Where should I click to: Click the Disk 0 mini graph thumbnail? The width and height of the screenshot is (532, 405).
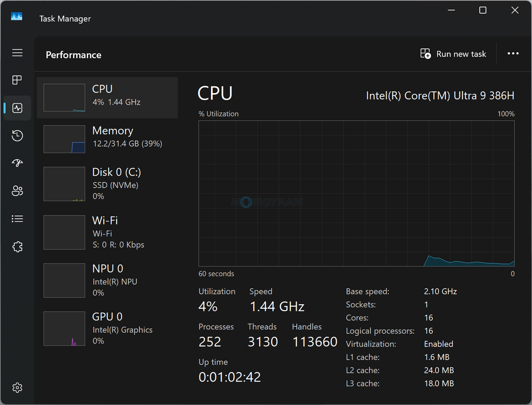64,184
